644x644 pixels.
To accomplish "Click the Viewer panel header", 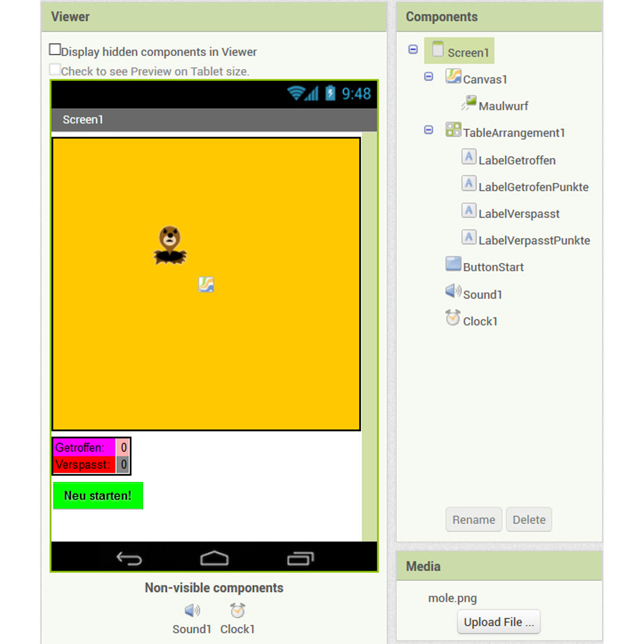I will coord(214,17).
